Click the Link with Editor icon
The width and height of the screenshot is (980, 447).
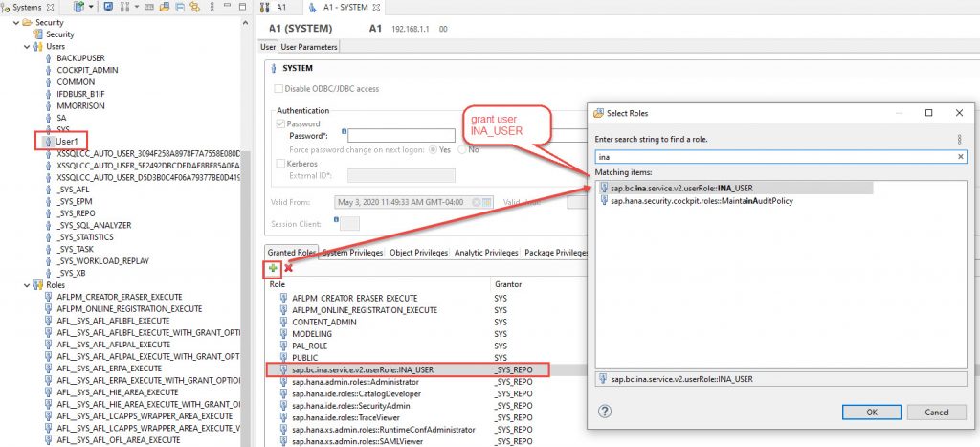(194, 7)
